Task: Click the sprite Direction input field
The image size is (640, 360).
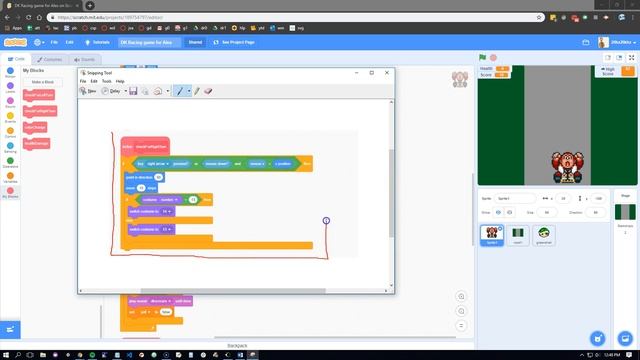Action: tap(595, 212)
